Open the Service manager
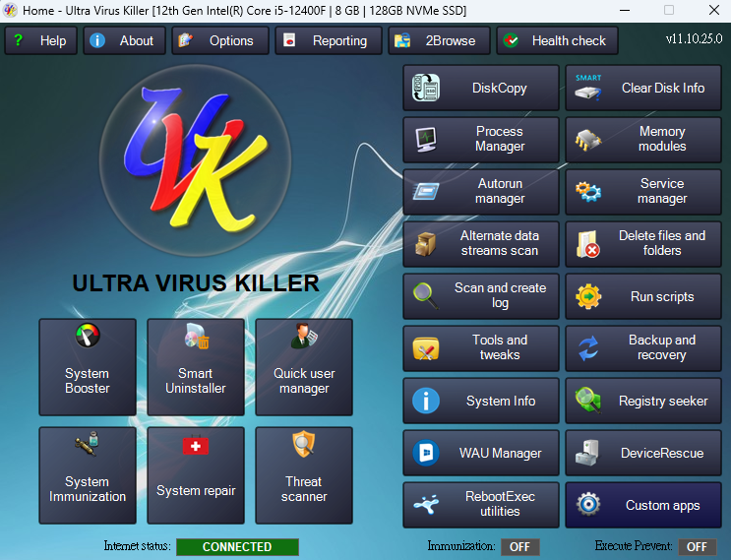 (643, 192)
